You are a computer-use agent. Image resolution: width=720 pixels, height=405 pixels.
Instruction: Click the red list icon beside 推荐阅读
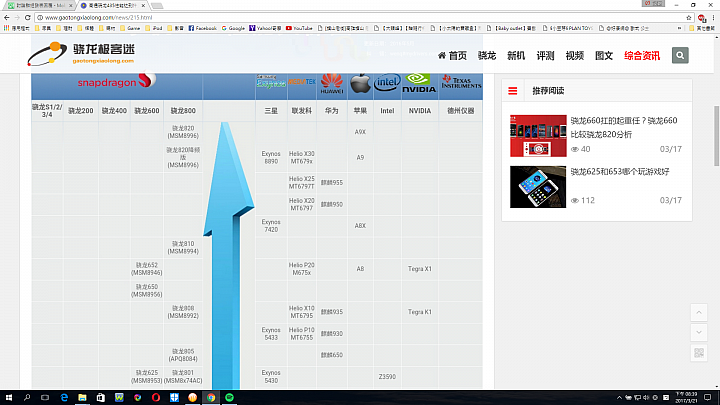(513, 91)
